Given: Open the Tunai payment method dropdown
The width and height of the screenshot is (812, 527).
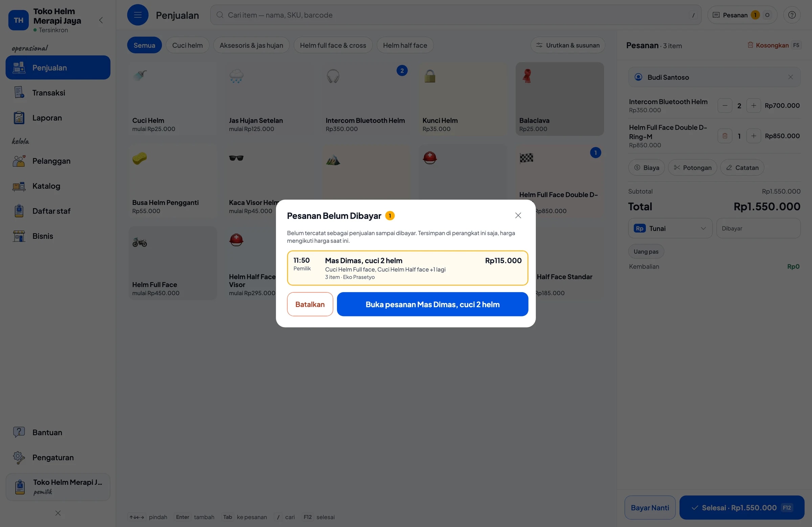Looking at the screenshot, I should point(670,229).
